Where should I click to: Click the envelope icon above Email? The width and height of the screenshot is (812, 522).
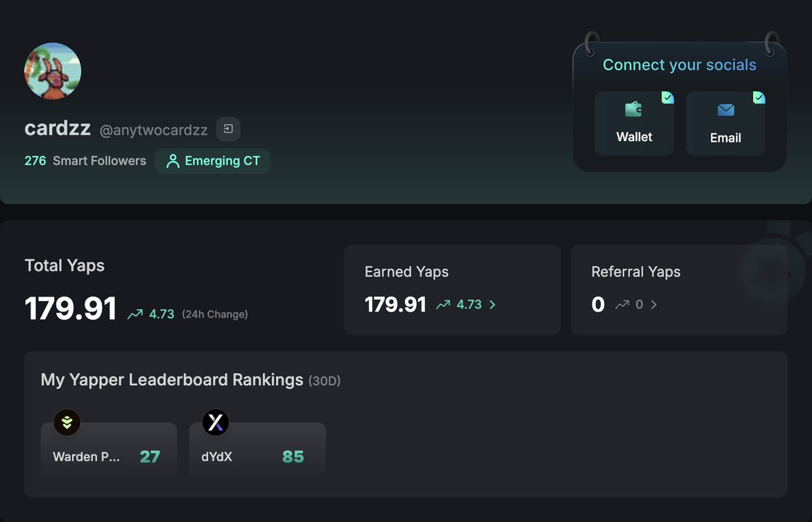[725, 110]
